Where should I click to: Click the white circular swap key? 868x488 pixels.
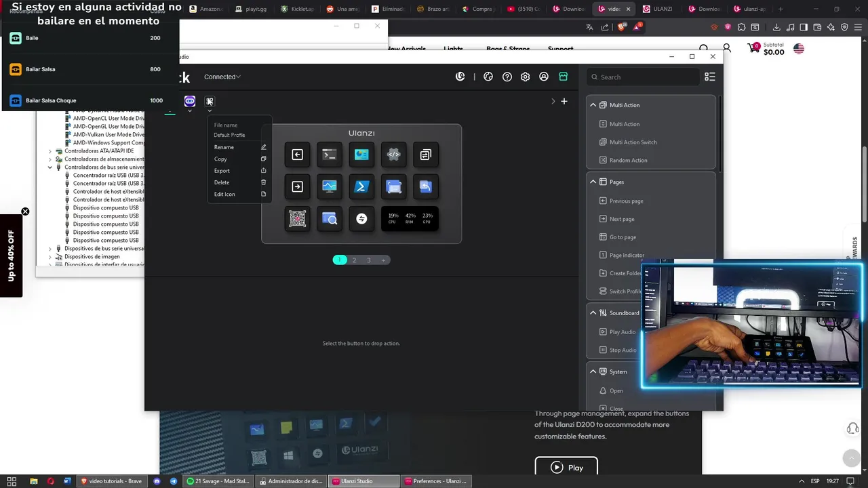point(361,218)
